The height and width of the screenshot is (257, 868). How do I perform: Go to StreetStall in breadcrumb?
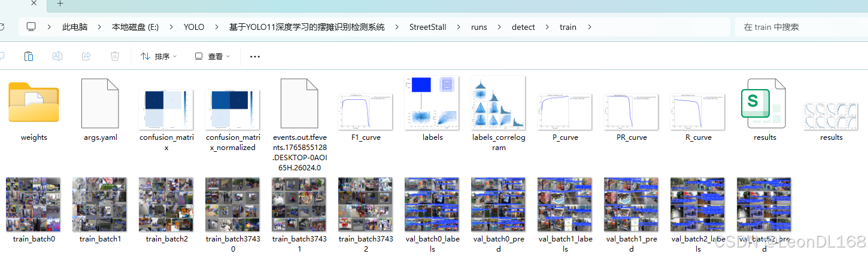click(x=428, y=27)
